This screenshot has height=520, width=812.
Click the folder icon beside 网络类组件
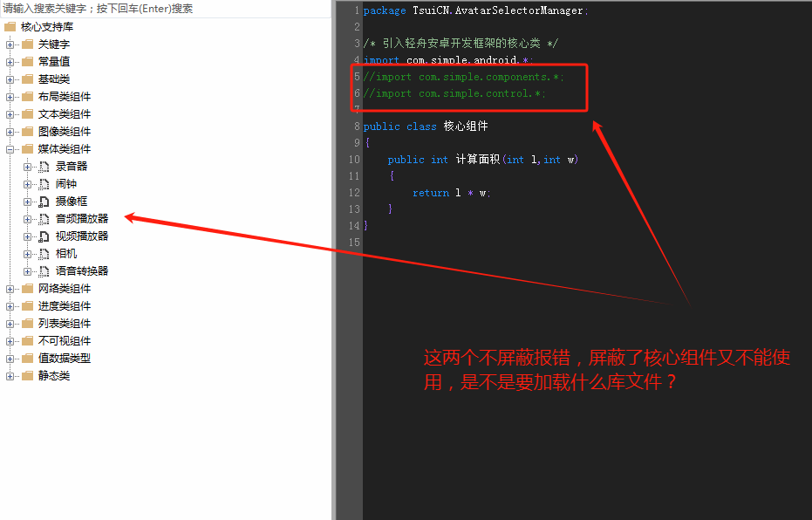click(x=27, y=289)
